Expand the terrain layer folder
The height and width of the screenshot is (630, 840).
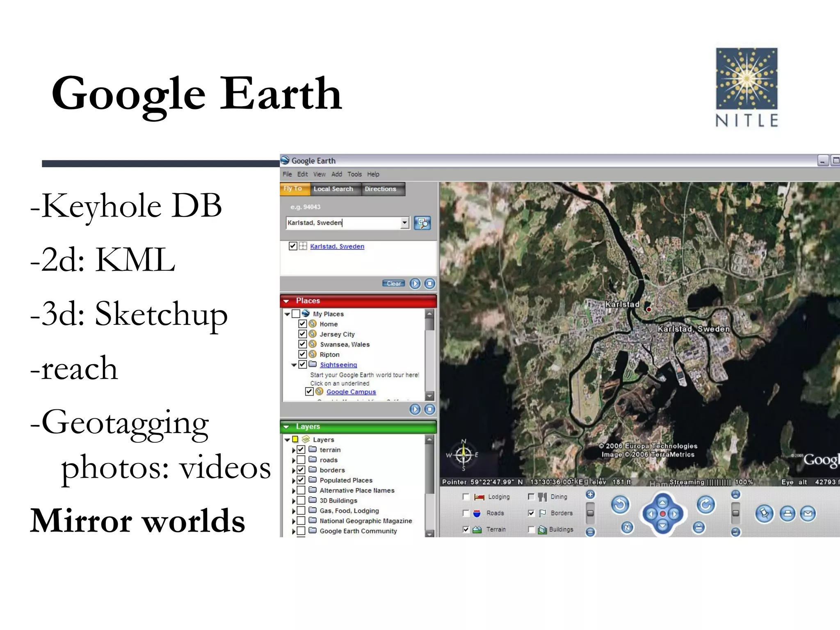294,450
